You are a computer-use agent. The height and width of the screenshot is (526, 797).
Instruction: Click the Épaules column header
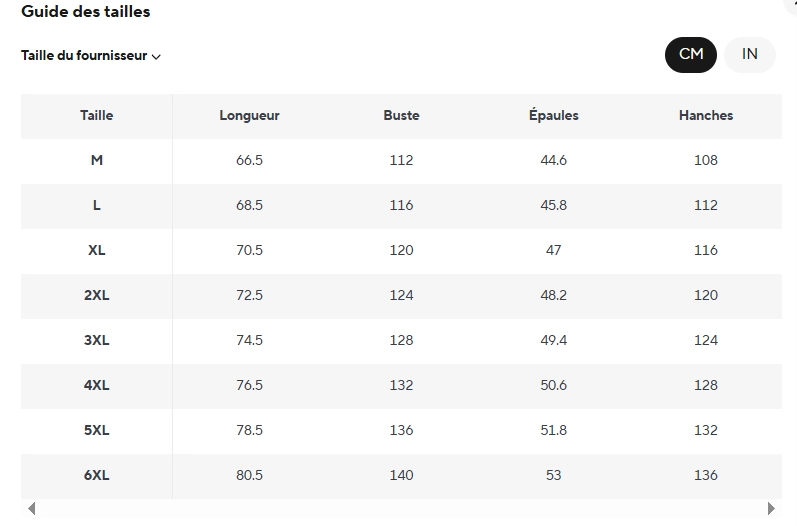coord(554,115)
